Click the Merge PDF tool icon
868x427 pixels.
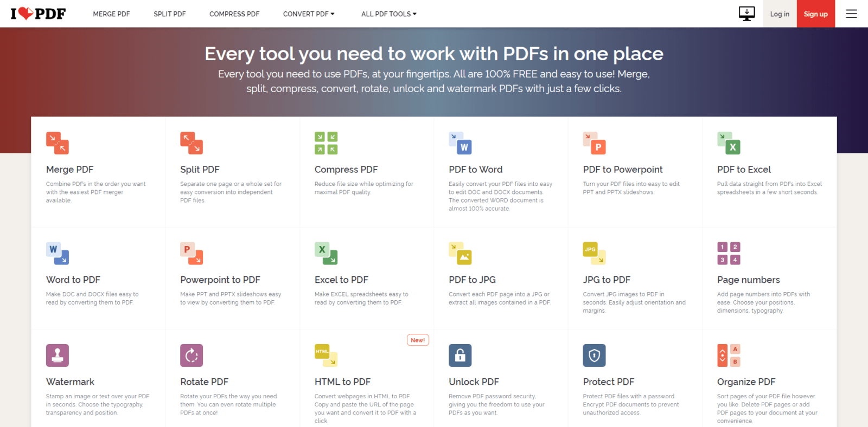58,143
